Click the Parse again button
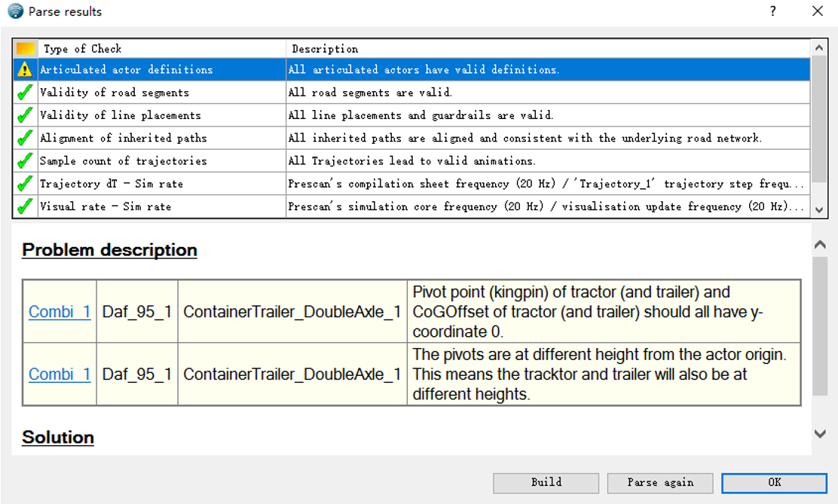The image size is (838, 504). (x=659, y=483)
